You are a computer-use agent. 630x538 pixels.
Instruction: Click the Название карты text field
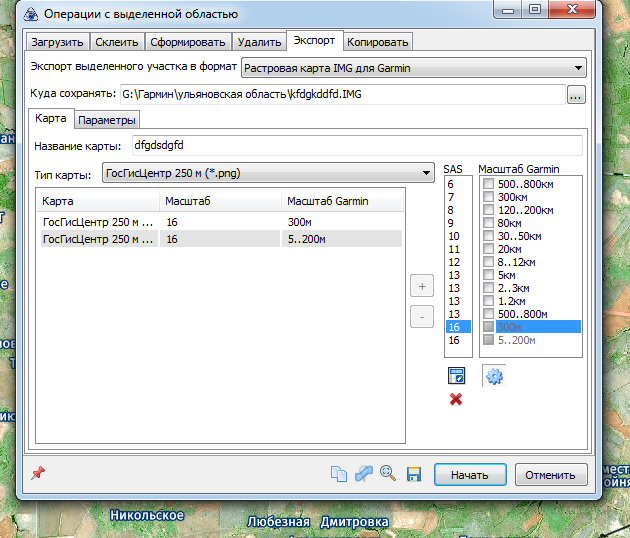coord(355,146)
